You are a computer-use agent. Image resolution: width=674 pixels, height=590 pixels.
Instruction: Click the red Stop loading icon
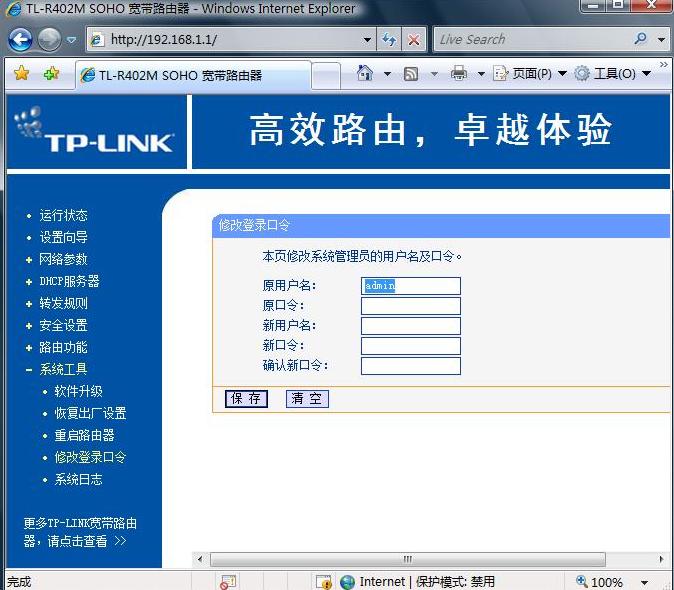click(414, 40)
